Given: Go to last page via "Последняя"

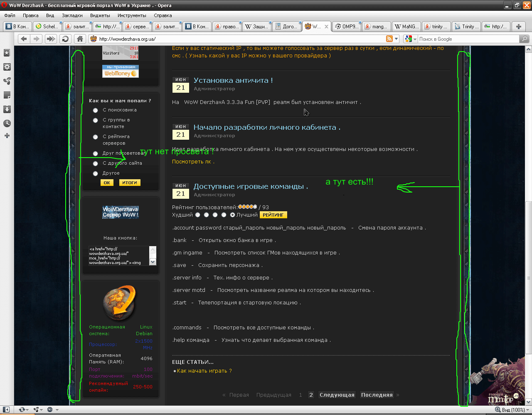Looking at the screenshot, I should (377, 395).
